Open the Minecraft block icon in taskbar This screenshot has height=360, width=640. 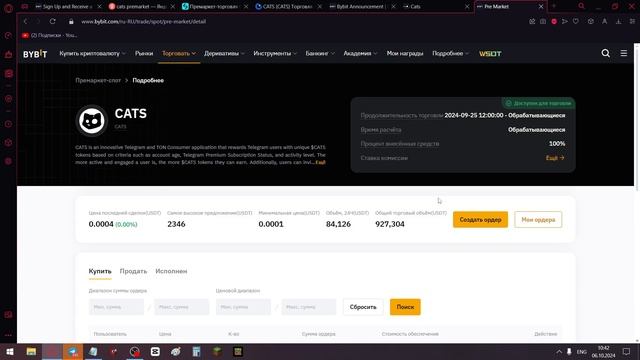point(217,351)
